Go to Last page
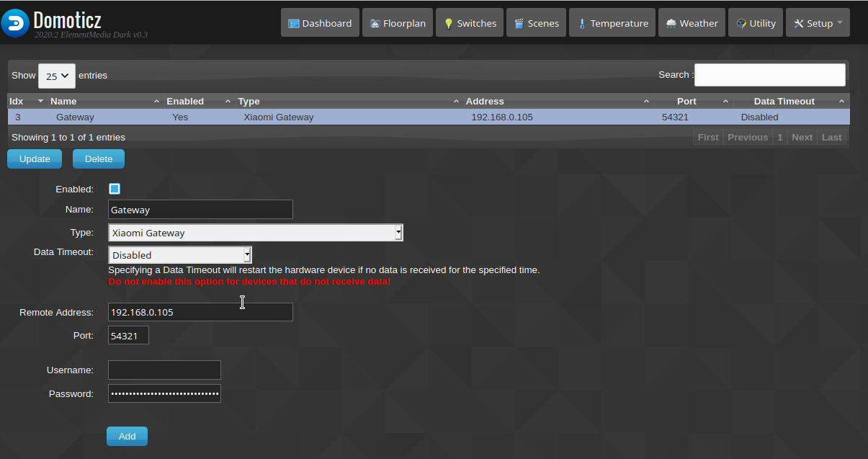Viewport: 868px width, 459px height. pos(831,137)
